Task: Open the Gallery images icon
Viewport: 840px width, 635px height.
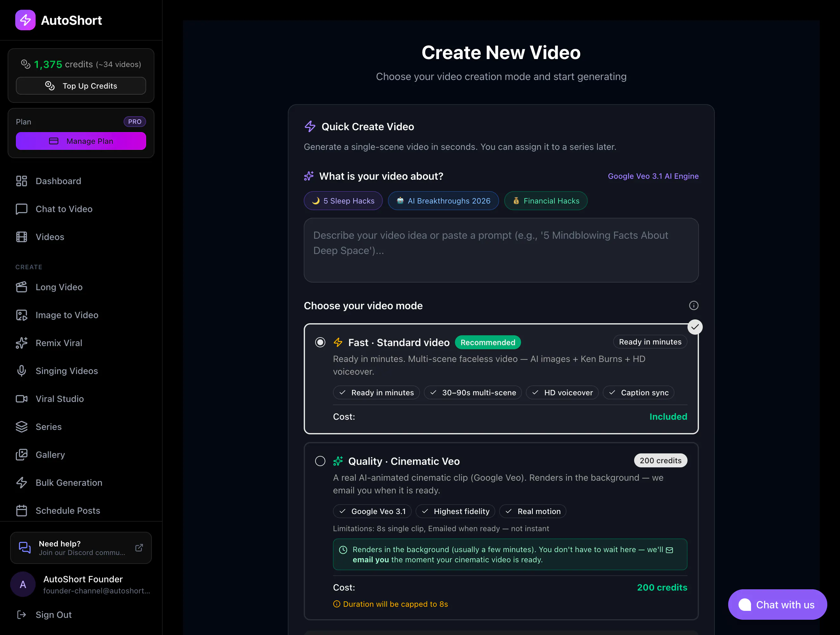Action: click(22, 455)
